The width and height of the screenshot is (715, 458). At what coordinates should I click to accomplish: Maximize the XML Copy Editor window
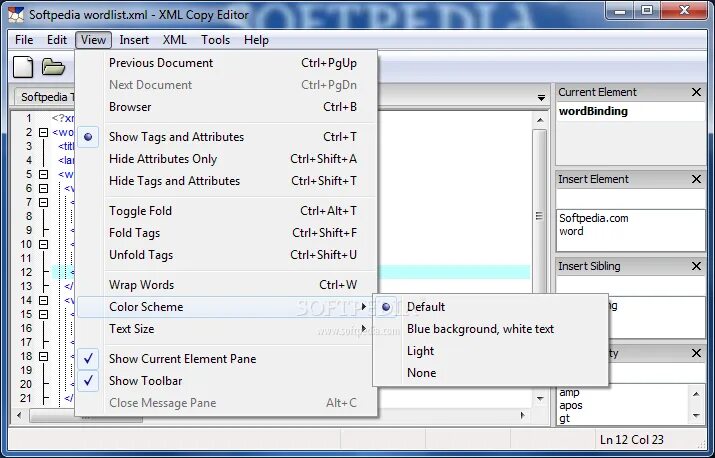(x=647, y=11)
